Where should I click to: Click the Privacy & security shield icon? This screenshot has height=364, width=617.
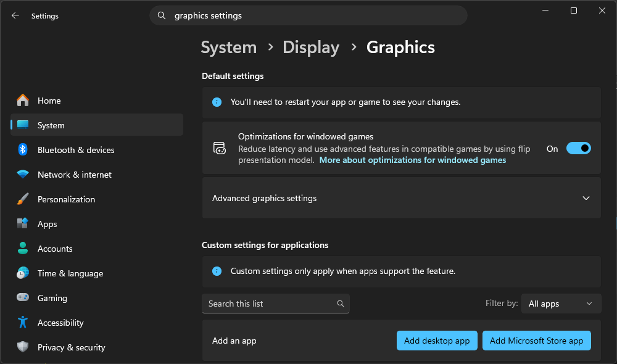[x=23, y=347]
